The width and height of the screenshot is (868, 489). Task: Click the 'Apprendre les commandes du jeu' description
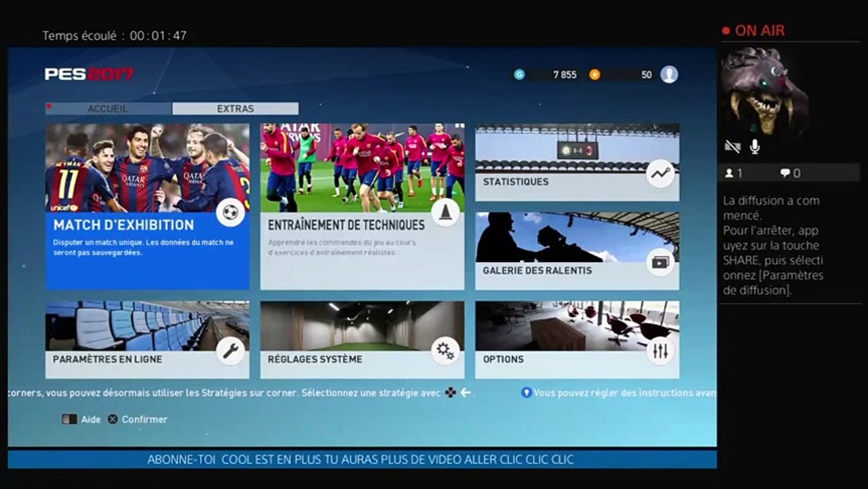click(x=342, y=247)
